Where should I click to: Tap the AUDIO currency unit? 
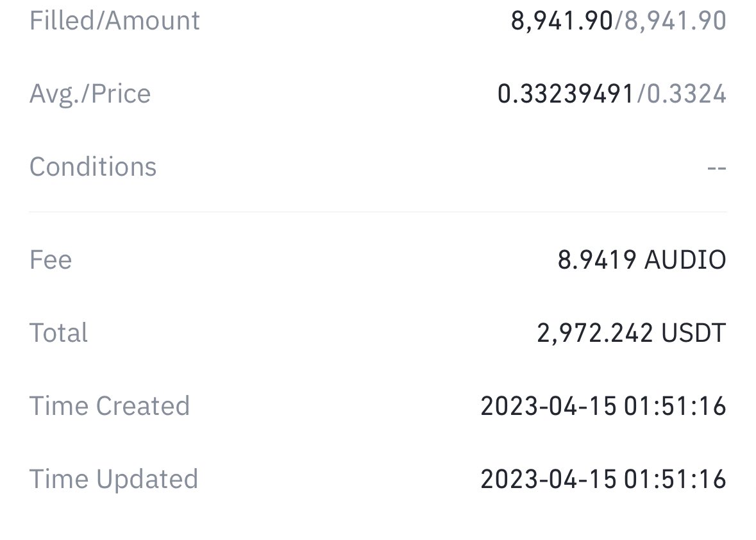click(685, 260)
